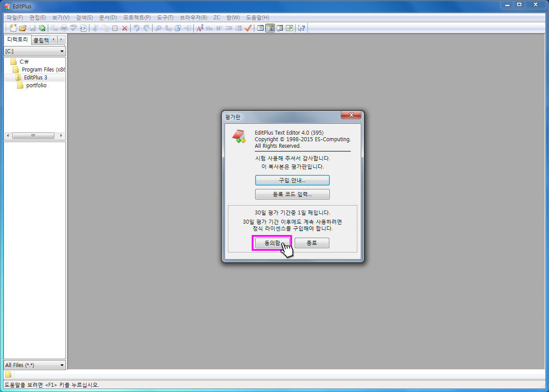549x392 pixels.
Task: Open the ZC menu
Action: click(217, 18)
